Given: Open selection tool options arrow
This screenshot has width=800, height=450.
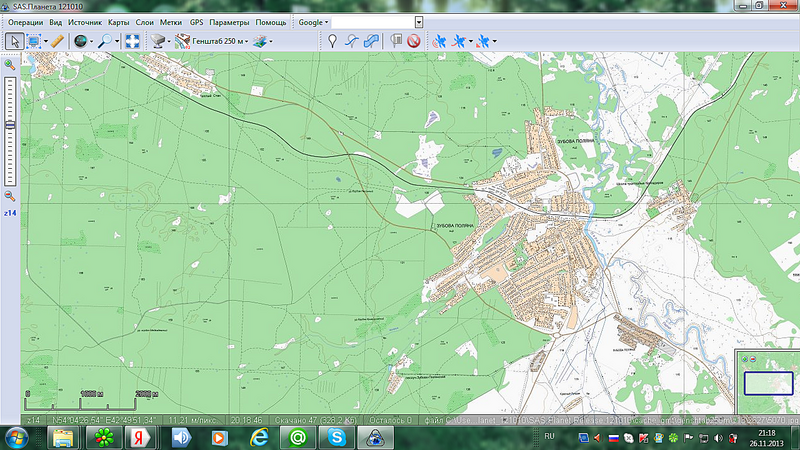Looking at the screenshot, I should click(x=46, y=41).
